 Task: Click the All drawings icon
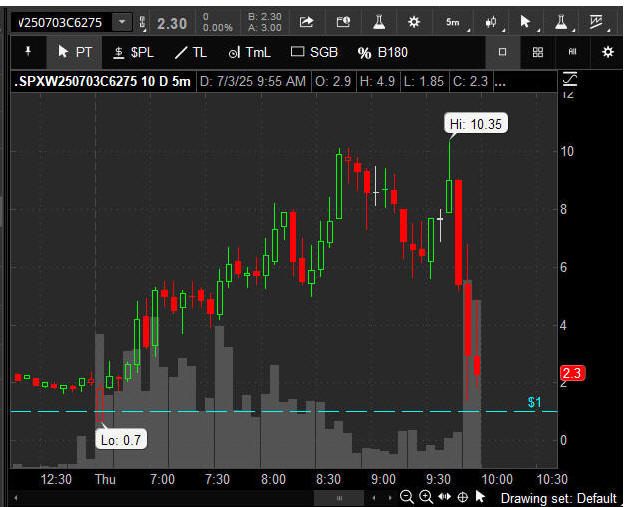click(572, 51)
